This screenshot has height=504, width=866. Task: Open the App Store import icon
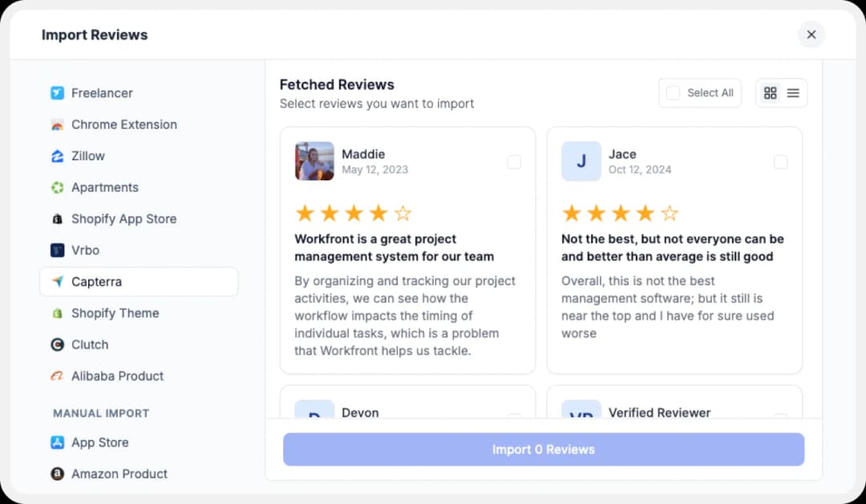pyautogui.click(x=56, y=442)
